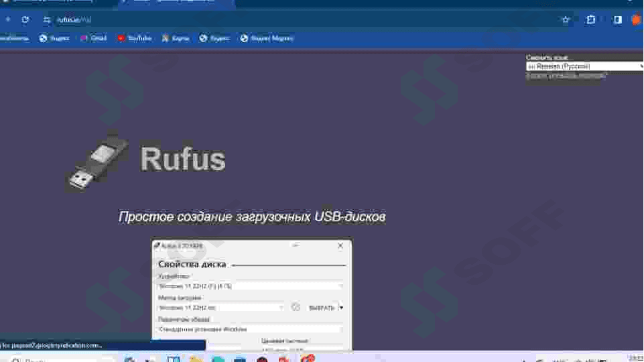This screenshot has width=644, height=362.
Task: Open the red circular taskbar icon with badge
Action: [307, 358]
